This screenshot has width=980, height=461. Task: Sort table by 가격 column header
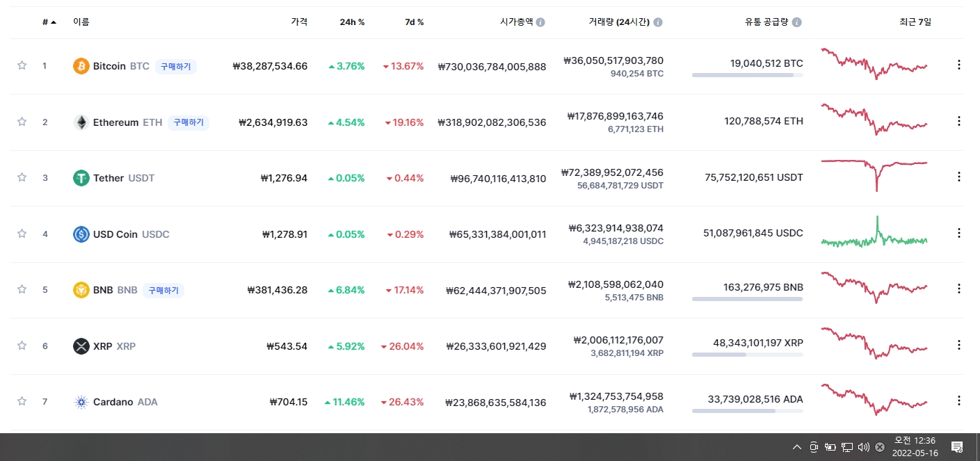click(x=299, y=22)
